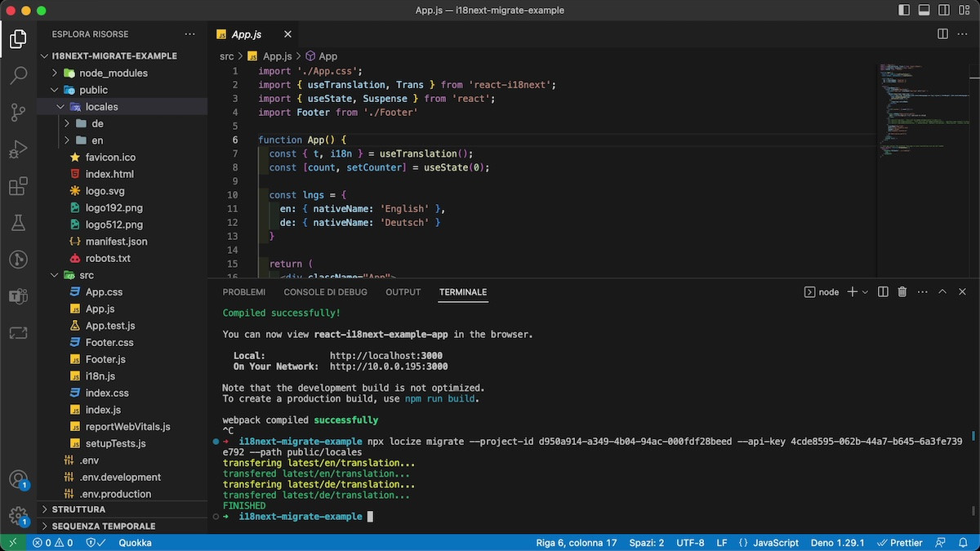Image resolution: width=980 pixels, height=551 pixels.
Task: Toggle the secondary sidebar layout button
Action: 943,11
